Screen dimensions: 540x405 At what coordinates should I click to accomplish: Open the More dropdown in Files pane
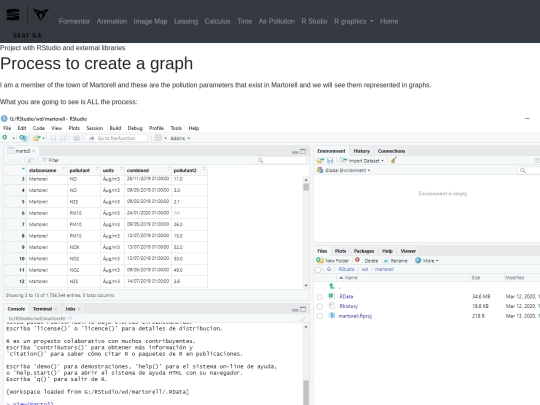[427, 261]
